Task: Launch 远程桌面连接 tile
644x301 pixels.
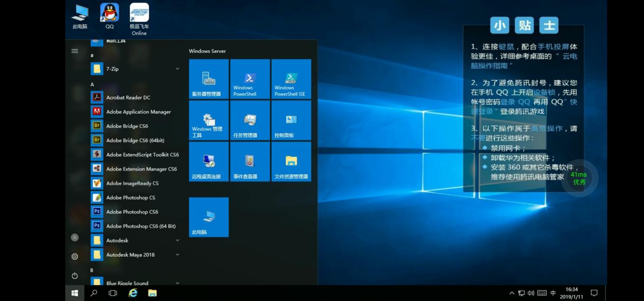Action: point(209,161)
